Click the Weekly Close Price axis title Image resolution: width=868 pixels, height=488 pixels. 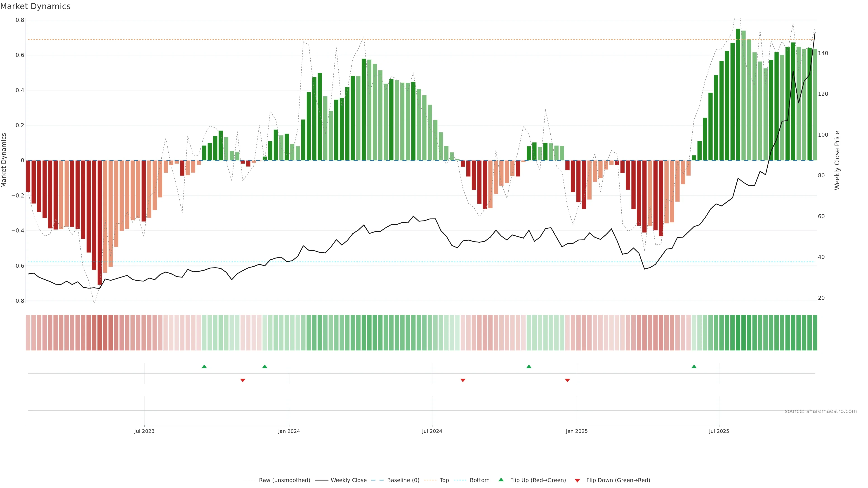tap(837, 160)
